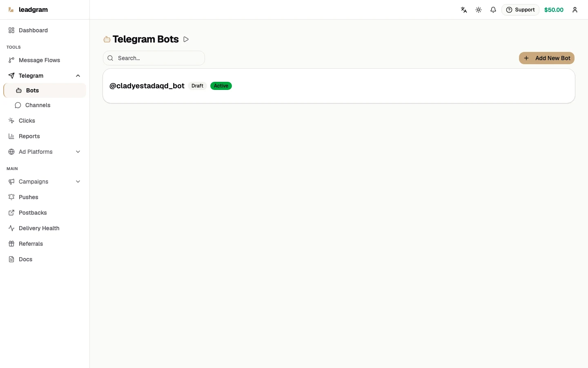Click the play tutorial icon beside Telegram Bots
Viewport: 588px width, 368px height.
[x=186, y=39]
